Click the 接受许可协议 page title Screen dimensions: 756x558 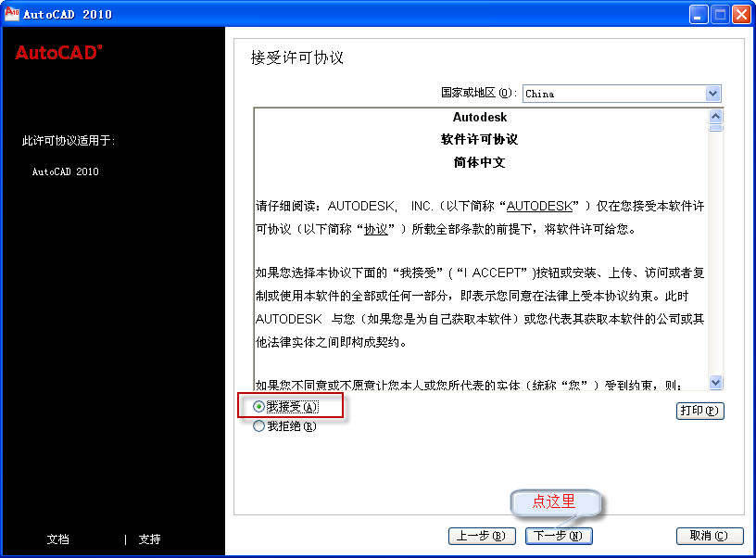click(x=297, y=57)
